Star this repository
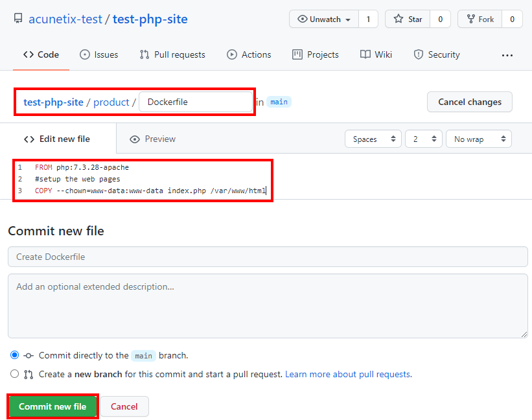 pyautogui.click(x=408, y=19)
